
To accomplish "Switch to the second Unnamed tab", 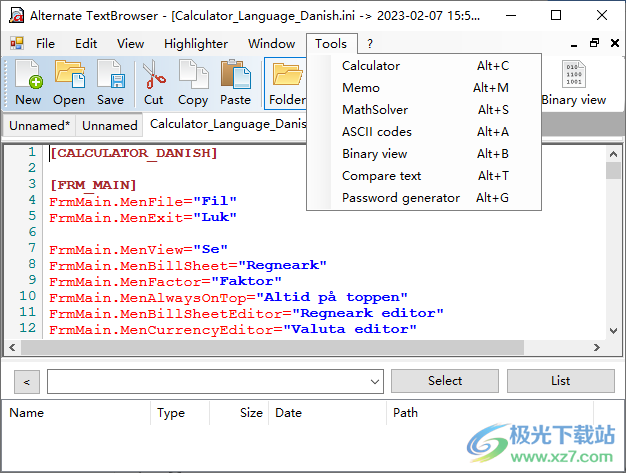I will (109, 126).
